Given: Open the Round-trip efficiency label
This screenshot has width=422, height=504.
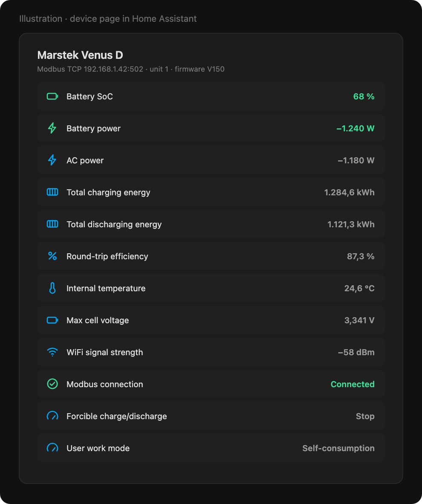Looking at the screenshot, I should click(x=107, y=257).
